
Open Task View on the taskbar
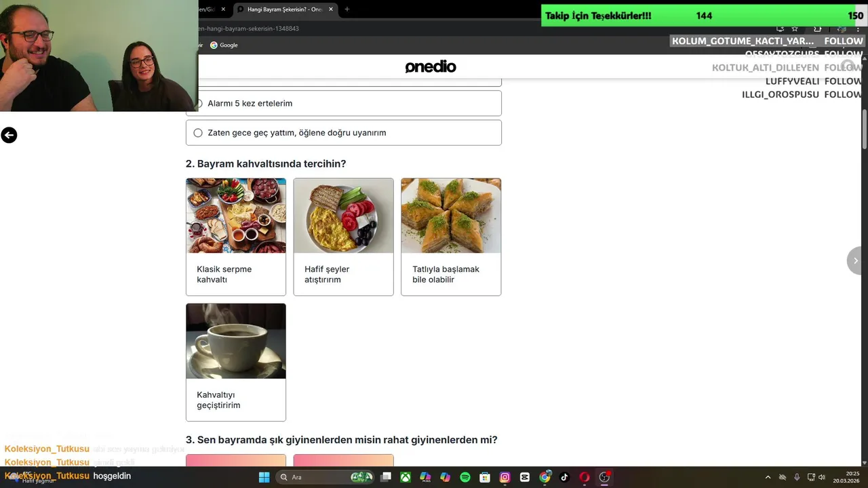(386, 477)
